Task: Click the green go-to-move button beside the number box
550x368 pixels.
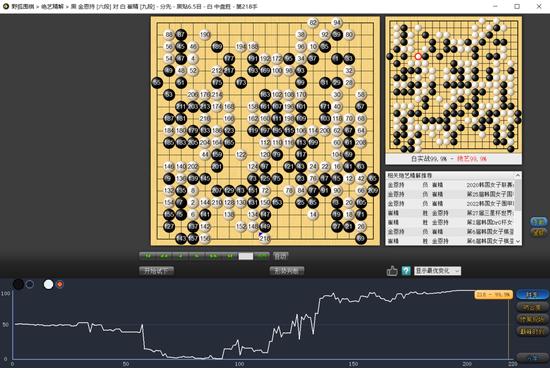Action: pyautogui.click(x=262, y=256)
